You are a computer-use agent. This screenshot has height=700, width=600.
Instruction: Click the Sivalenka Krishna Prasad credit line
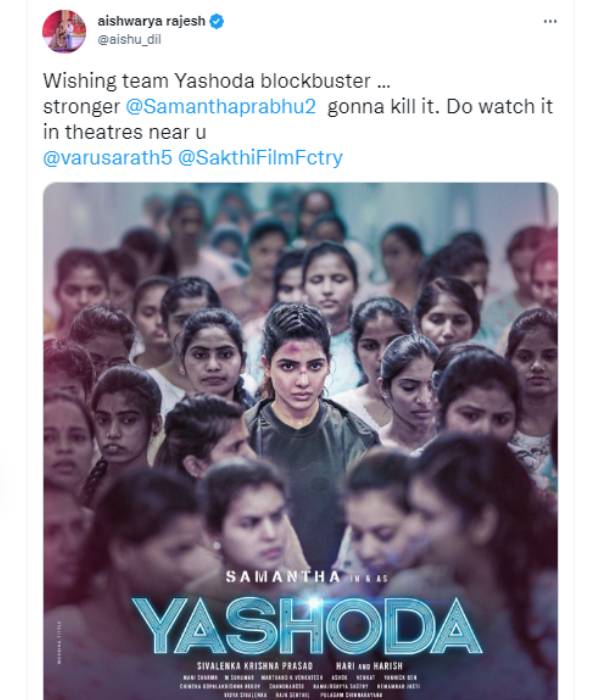[x=255, y=666]
